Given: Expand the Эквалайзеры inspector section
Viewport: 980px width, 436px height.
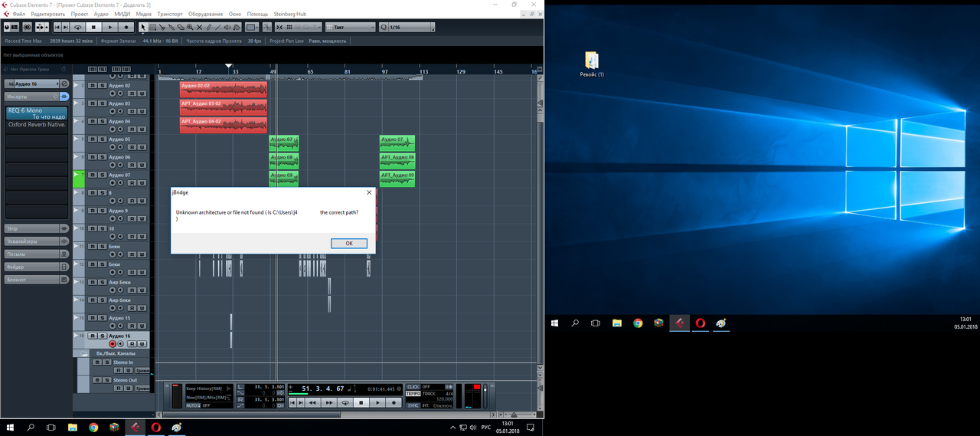Looking at the screenshot, I should point(35,241).
